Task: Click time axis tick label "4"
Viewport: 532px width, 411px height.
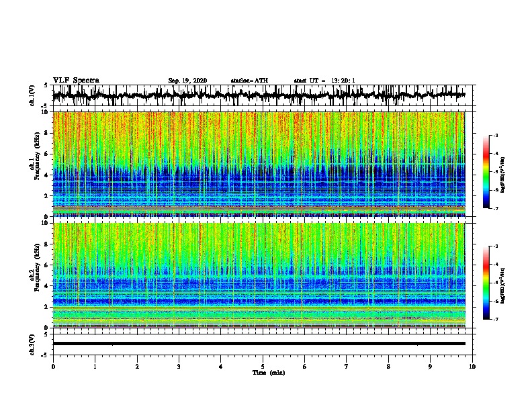Action: (221, 367)
